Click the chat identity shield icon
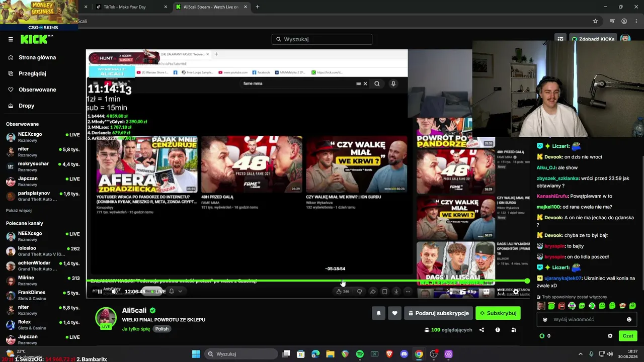The height and width of the screenshot is (362, 644). [545, 319]
